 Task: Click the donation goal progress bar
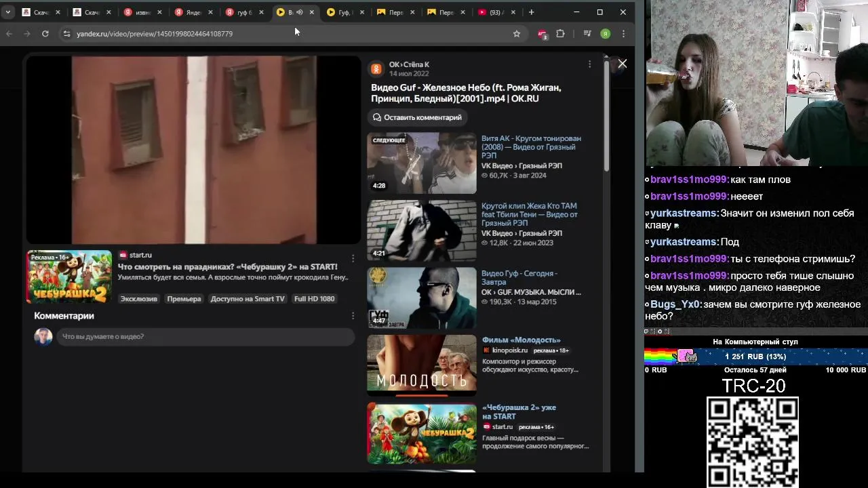click(755, 357)
